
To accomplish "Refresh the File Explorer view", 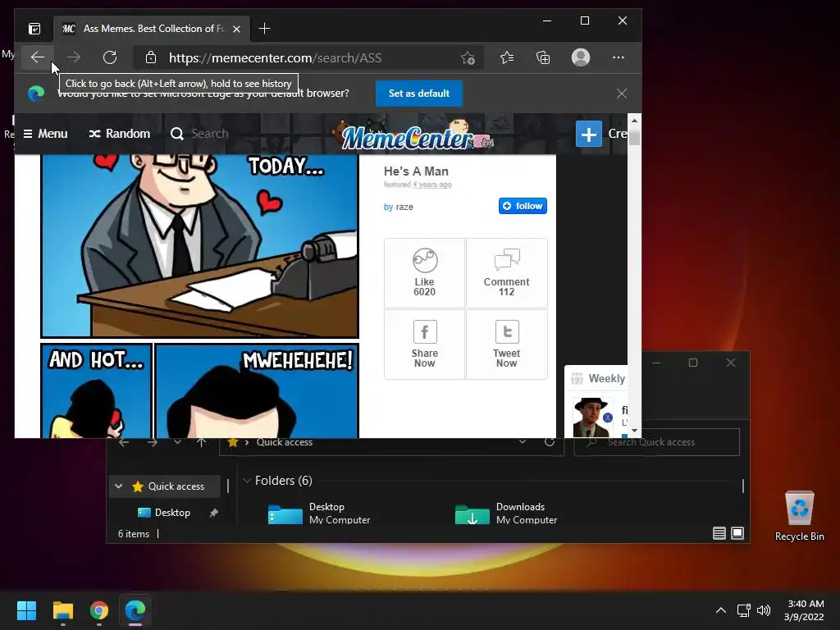I will point(549,442).
